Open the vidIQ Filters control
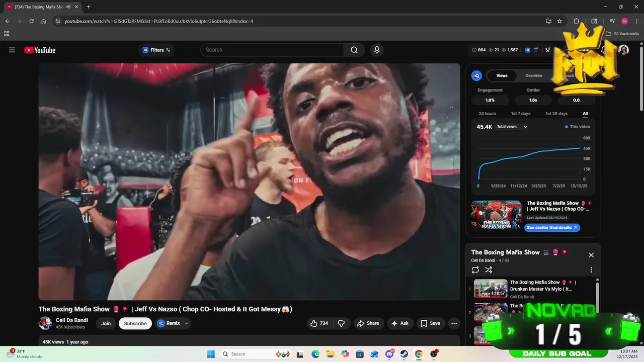The height and width of the screenshot is (362, 644). click(x=156, y=50)
